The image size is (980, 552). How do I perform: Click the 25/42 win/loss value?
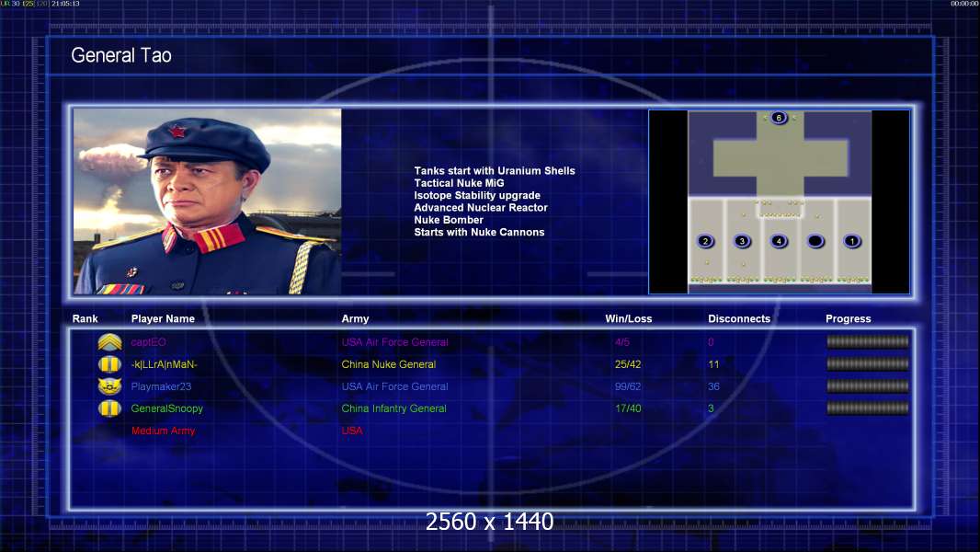click(628, 364)
